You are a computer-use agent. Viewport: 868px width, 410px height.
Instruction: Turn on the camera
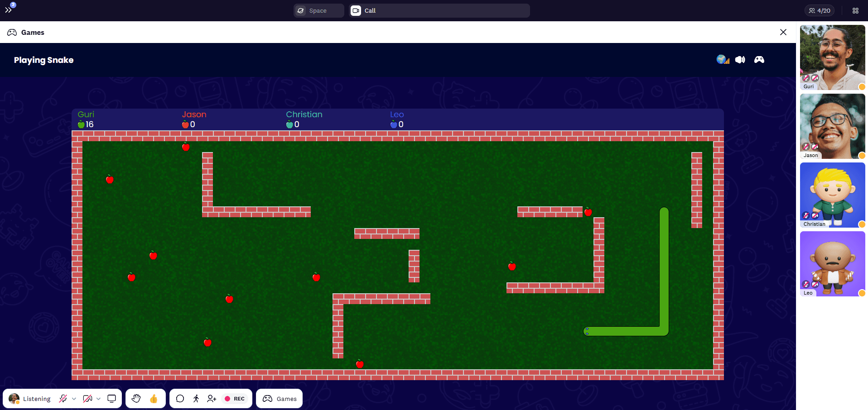87,399
